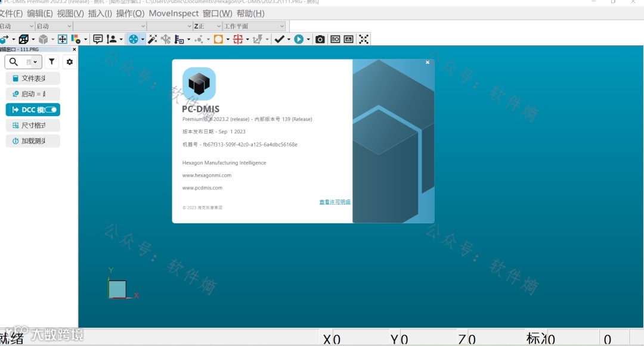Select the 加载测头 command row
The width and height of the screenshot is (644, 346).
pyautogui.click(x=33, y=141)
